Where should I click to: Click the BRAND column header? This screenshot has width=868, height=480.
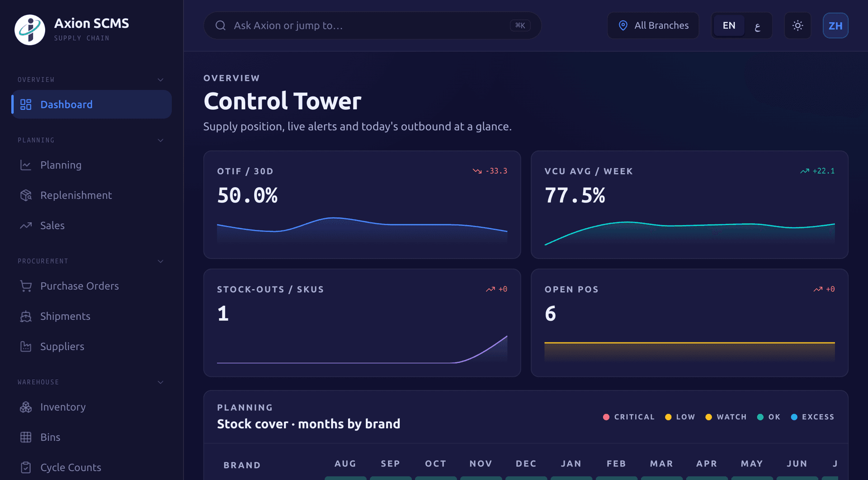point(242,465)
